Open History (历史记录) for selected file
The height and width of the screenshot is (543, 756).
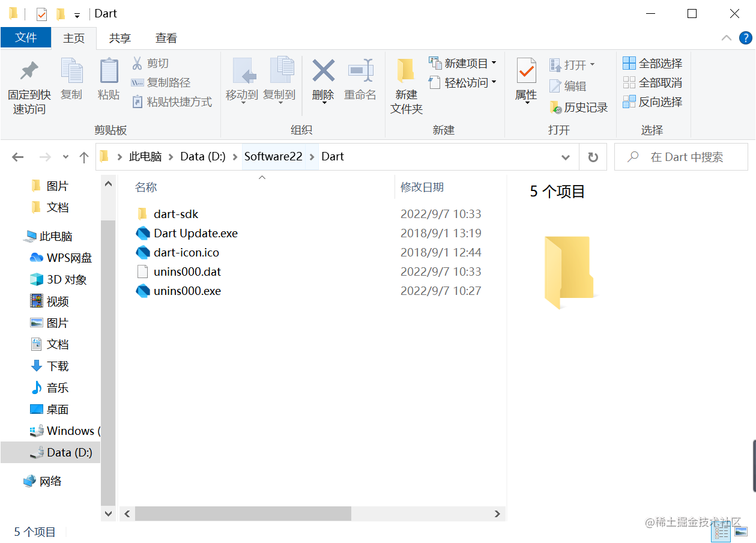click(x=578, y=107)
